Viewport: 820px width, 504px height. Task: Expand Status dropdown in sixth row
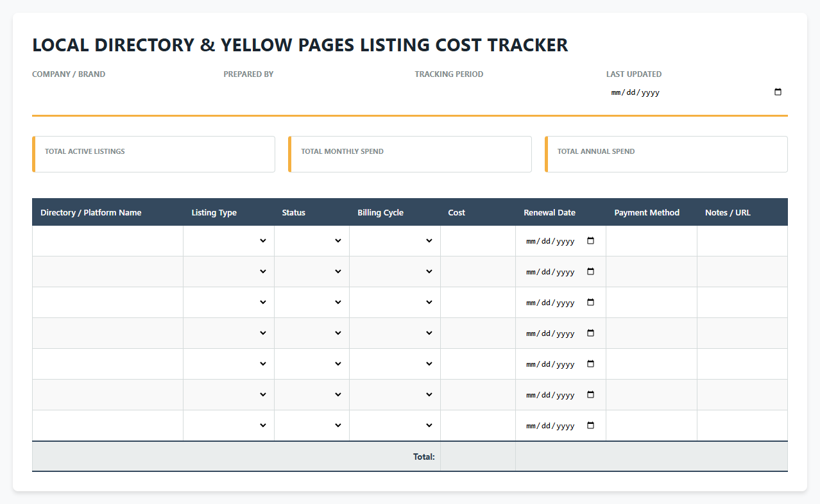pyautogui.click(x=312, y=395)
